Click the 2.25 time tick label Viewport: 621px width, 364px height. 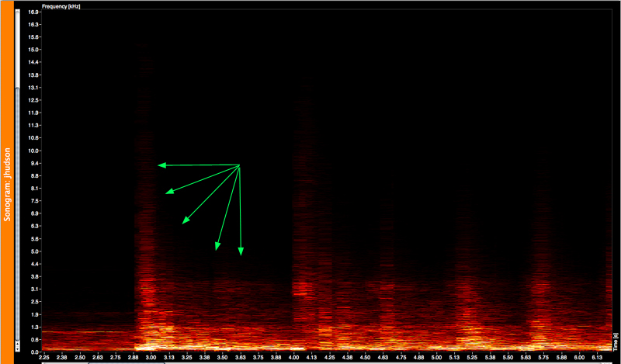click(x=43, y=357)
